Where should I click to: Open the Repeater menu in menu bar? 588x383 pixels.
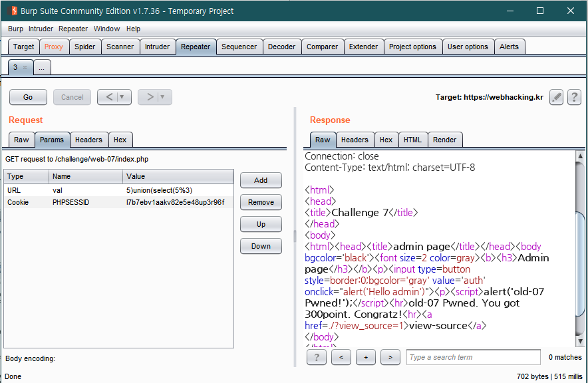tap(73, 29)
